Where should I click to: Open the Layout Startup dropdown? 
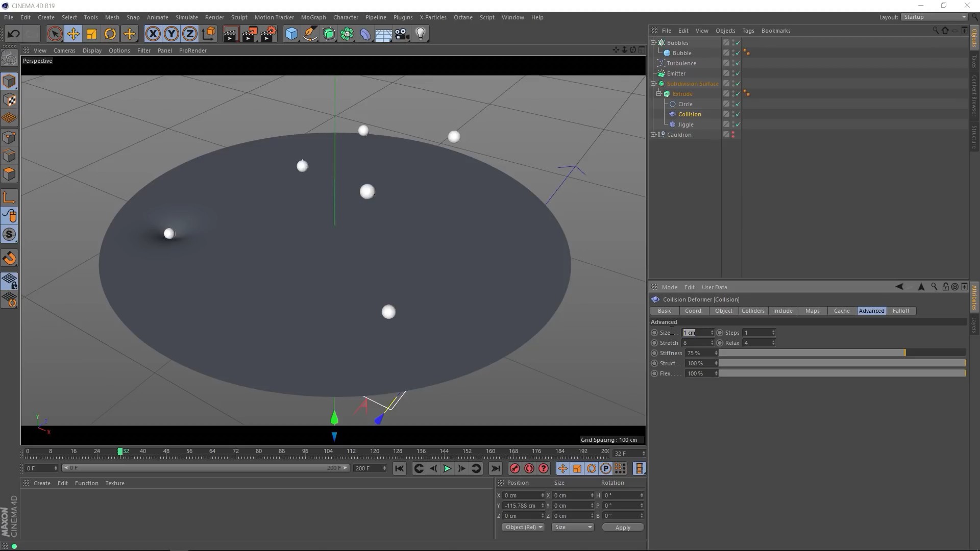(934, 17)
